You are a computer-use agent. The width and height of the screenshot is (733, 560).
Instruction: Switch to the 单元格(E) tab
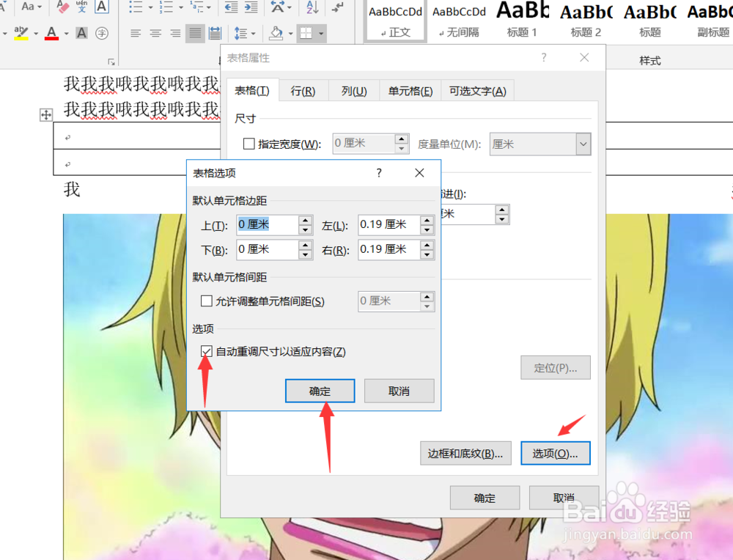(x=410, y=91)
